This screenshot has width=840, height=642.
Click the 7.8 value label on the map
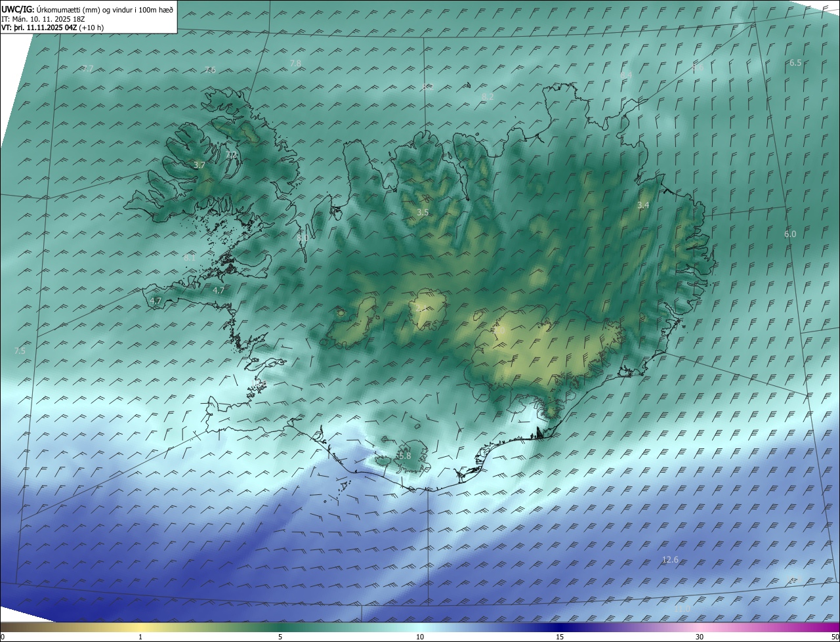coord(295,63)
